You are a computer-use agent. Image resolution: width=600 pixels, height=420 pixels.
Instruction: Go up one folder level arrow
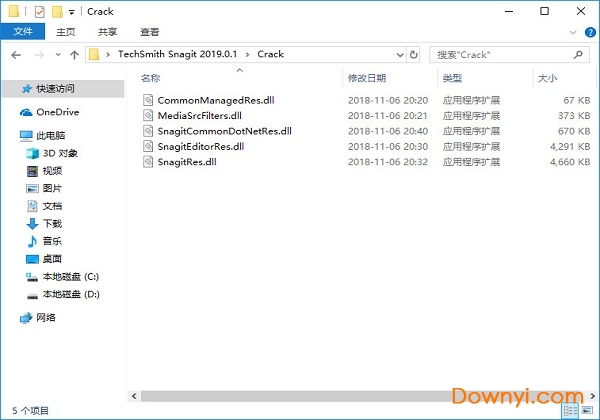tap(75, 55)
